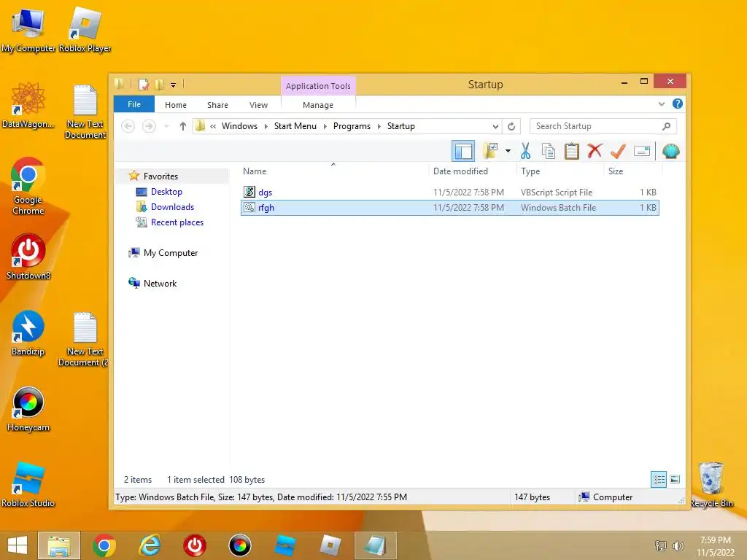Click the red X Delete toolbar icon
This screenshot has height=560, width=747.
595,152
